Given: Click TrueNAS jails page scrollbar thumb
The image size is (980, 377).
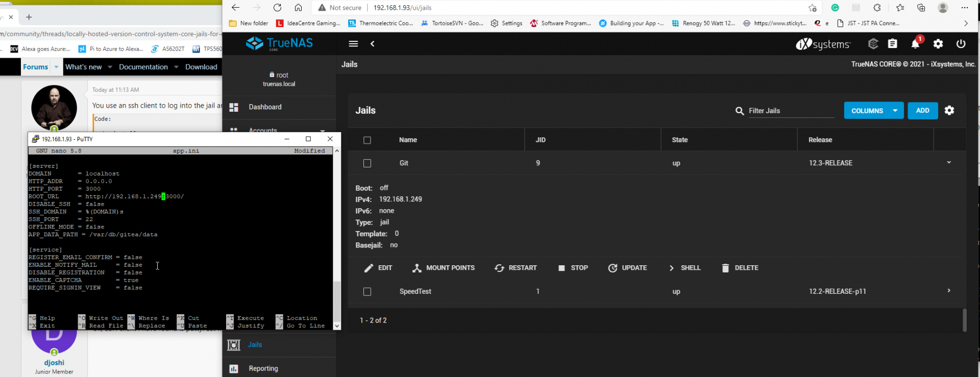Looking at the screenshot, I should click(964, 320).
